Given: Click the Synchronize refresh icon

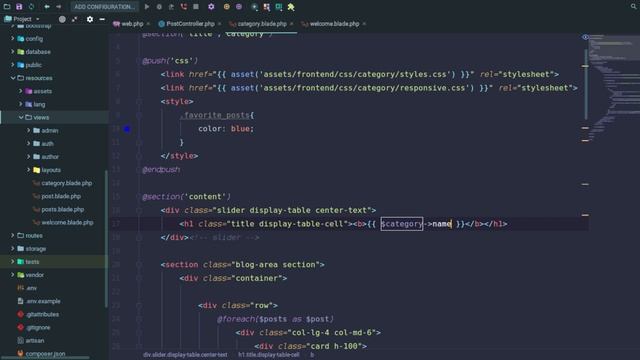Looking at the screenshot, I should 31,7.
